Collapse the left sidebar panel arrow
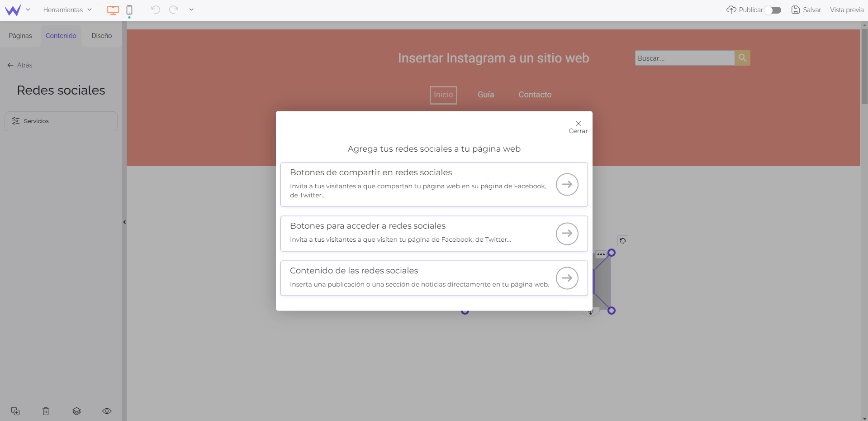The image size is (868, 421). [124, 222]
